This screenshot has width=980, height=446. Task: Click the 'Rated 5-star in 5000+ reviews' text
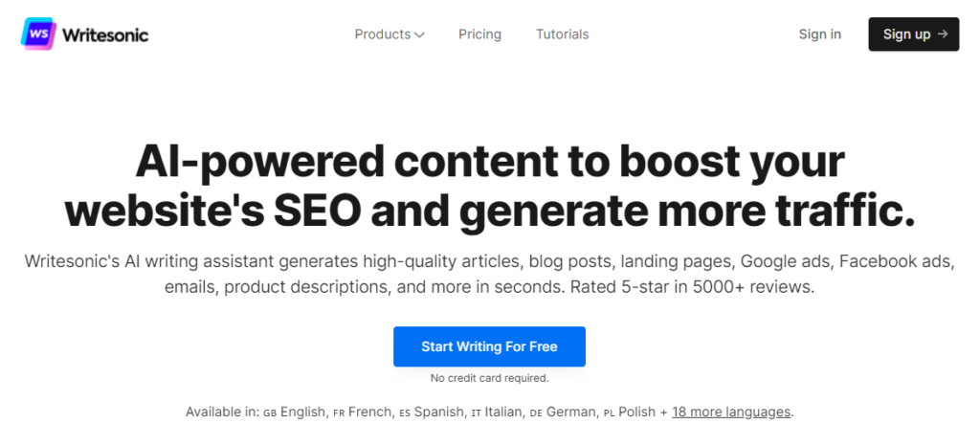pos(689,287)
